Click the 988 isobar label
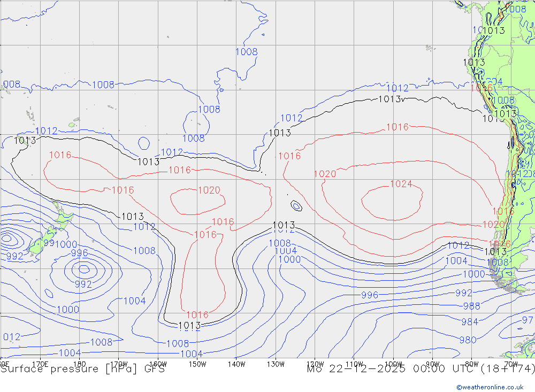The width and height of the screenshot is (535, 392). click(471, 306)
